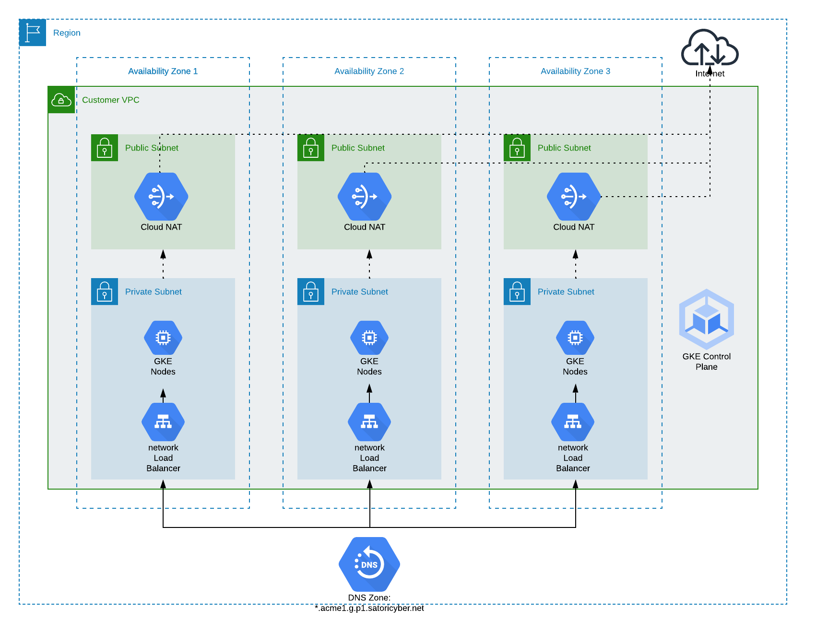
Task: Click Private Subnet lock icon in Zone 3
Action: click(517, 292)
